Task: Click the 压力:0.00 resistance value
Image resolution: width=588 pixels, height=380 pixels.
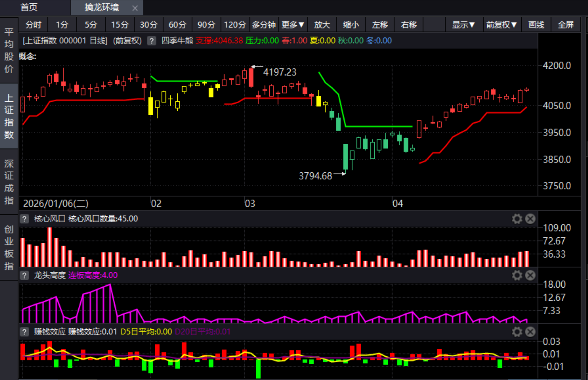Action: pos(262,41)
